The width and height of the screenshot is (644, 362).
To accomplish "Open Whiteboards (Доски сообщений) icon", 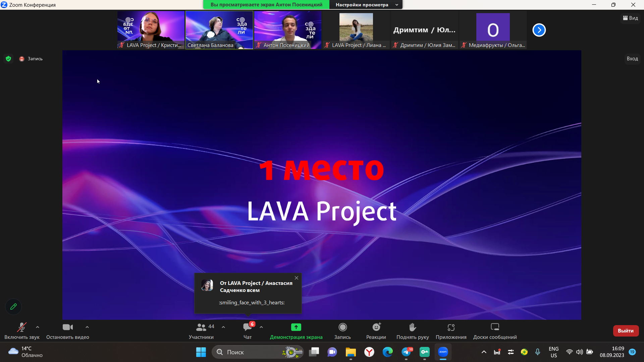I will 495,327.
